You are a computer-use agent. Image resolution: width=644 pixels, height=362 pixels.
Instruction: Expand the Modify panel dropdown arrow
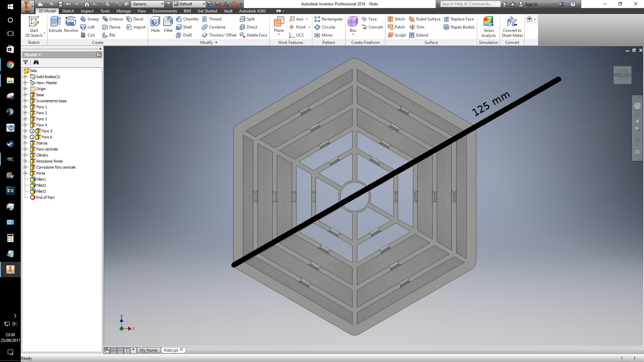pos(216,43)
